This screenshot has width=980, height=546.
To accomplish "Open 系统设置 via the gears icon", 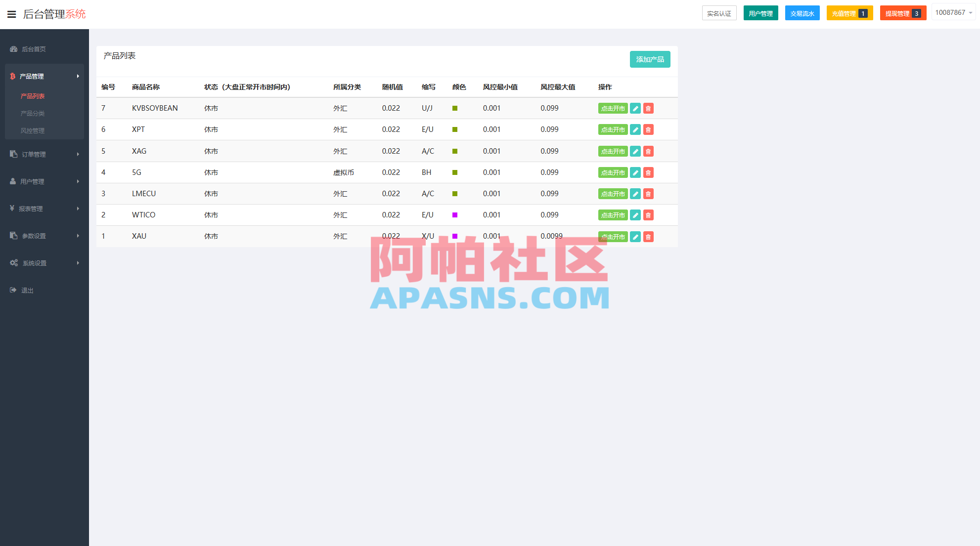I will (x=13, y=263).
